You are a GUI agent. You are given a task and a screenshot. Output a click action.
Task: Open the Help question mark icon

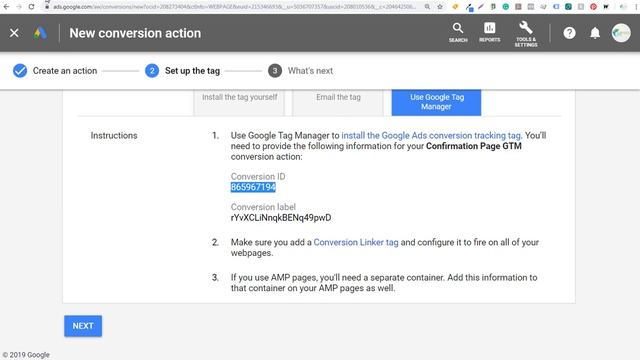pyautogui.click(x=569, y=33)
